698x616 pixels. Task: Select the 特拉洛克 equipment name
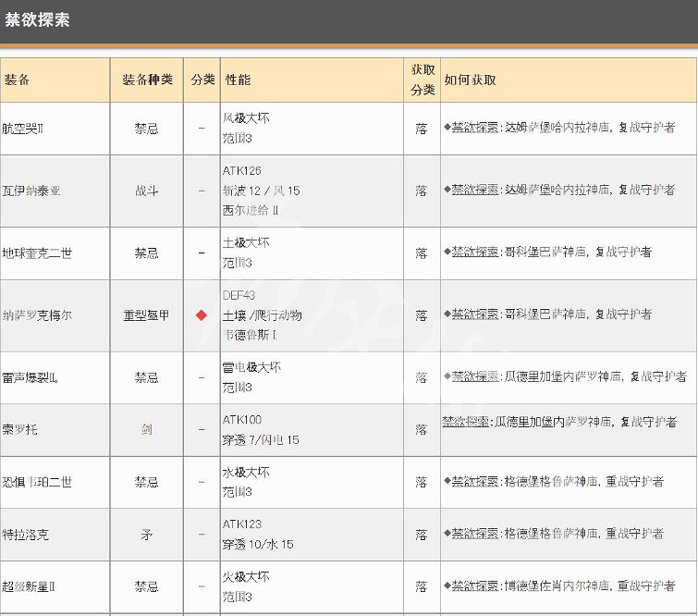[x=25, y=535]
